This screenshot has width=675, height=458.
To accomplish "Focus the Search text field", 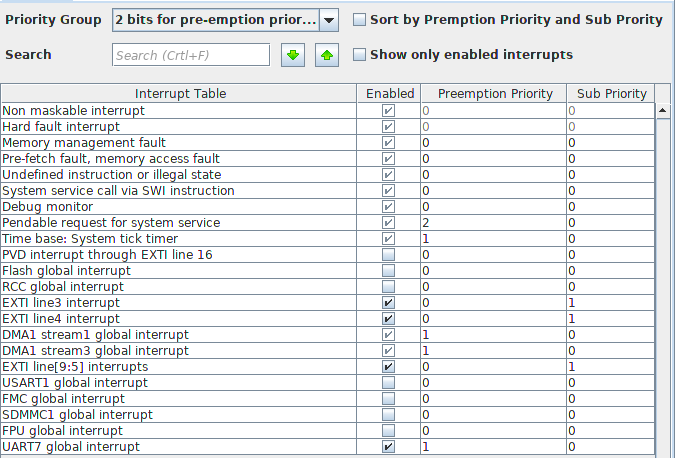I will pos(191,55).
